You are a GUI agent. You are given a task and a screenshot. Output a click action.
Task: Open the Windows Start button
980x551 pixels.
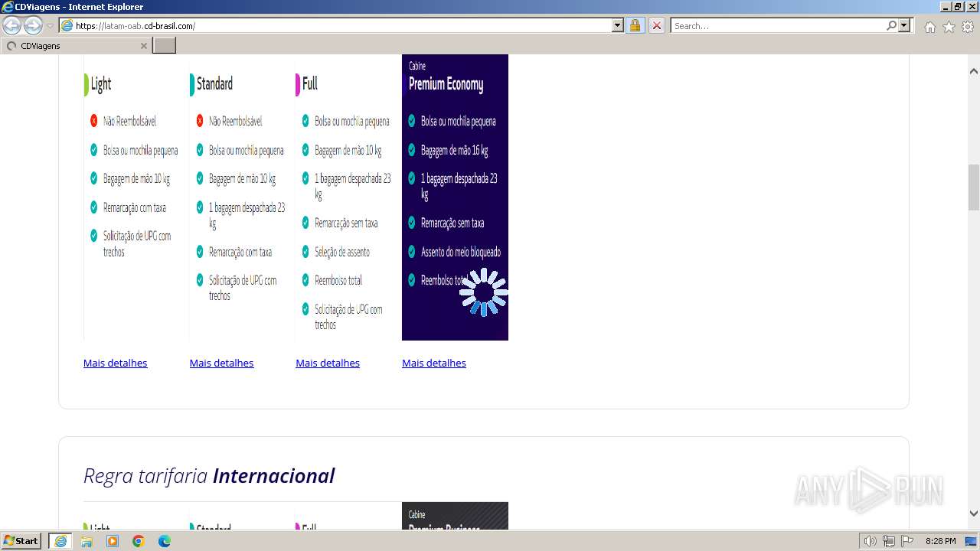tap(21, 541)
